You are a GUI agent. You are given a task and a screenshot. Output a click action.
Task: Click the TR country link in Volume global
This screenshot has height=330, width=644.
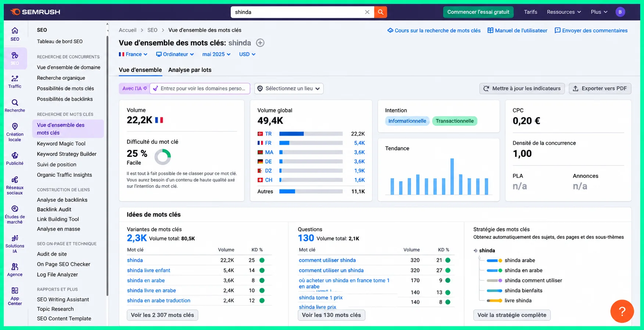click(x=268, y=134)
